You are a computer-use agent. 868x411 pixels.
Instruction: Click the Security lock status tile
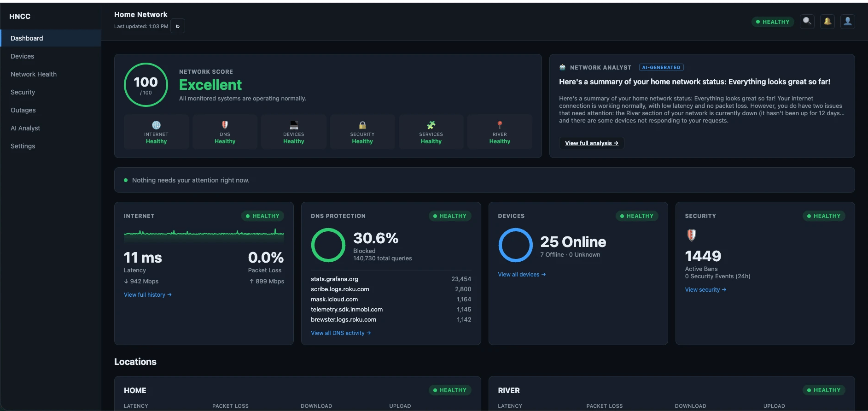[x=362, y=132]
